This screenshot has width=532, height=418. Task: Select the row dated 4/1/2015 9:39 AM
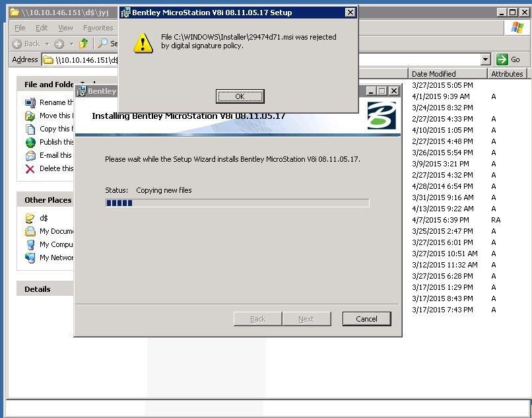pyautogui.click(x=441, y=96)
